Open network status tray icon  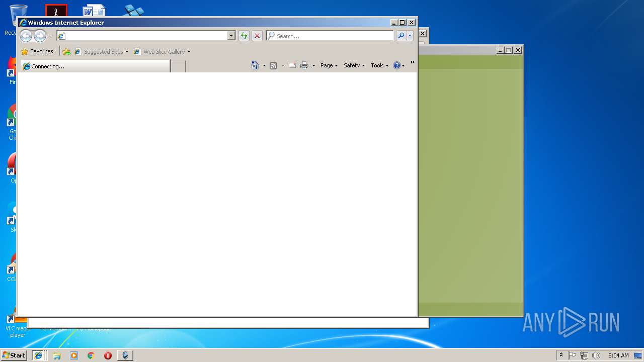tap(584, 355)
